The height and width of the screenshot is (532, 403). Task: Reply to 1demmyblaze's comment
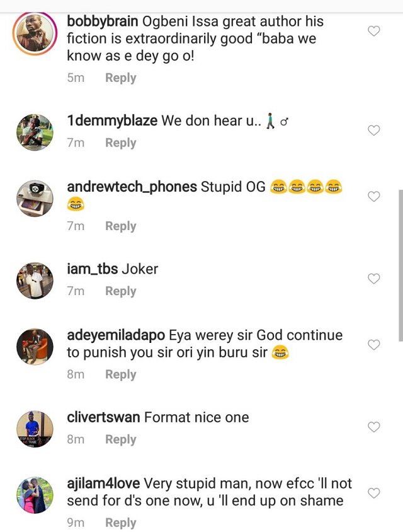coord(120,143)
